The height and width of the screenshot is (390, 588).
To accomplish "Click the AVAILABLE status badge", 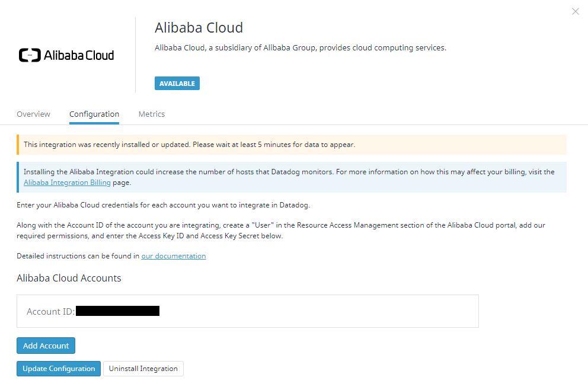I will point(177,83).
